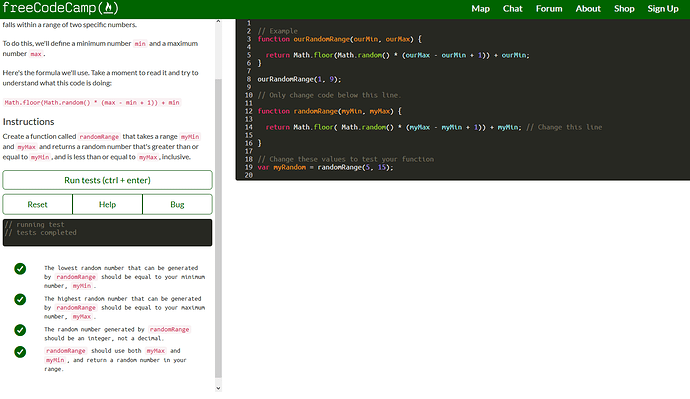Click the test output console area
Image resolution: width=690 pixels, height=399 pixels.
click(x=107, y=233)
